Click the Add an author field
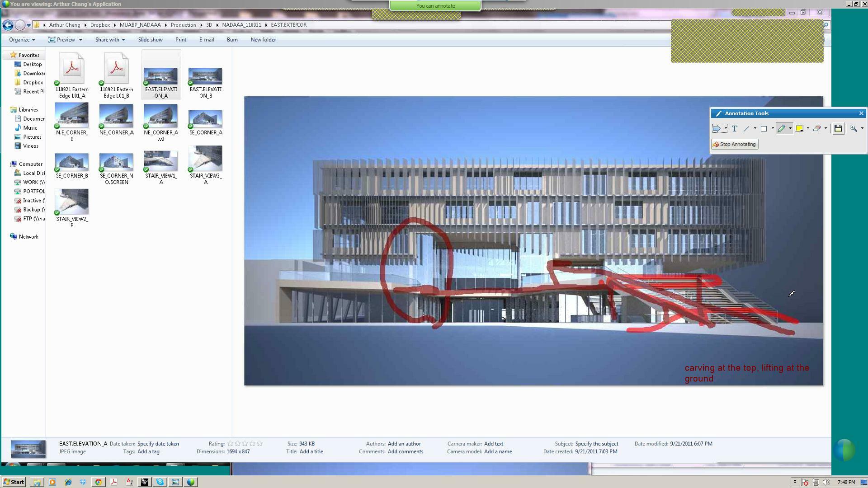The width and height of the screenshot is (868, 488). [404, 444]
